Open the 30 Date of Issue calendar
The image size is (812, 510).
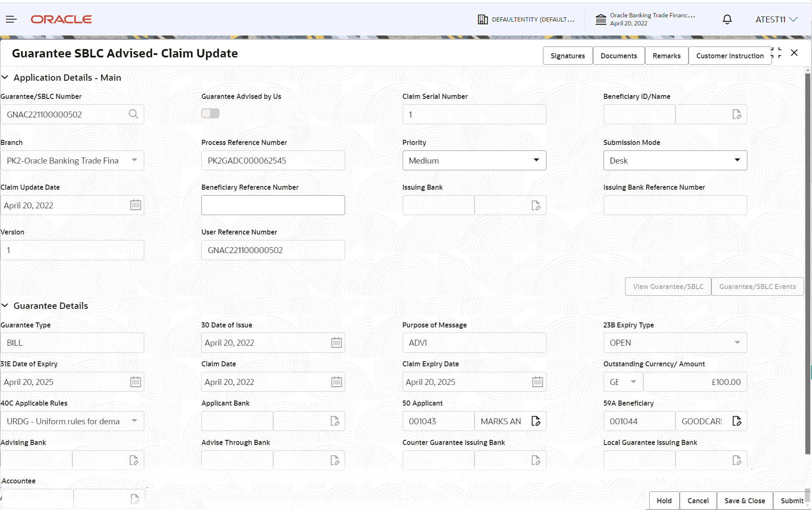pyautogui.click(x=336, y=343)
